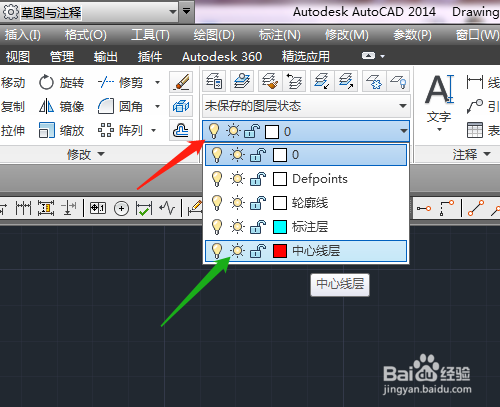Click the jogged line toolbar icon
Screen dimensions: 500x407
click(x=167, y=209)
